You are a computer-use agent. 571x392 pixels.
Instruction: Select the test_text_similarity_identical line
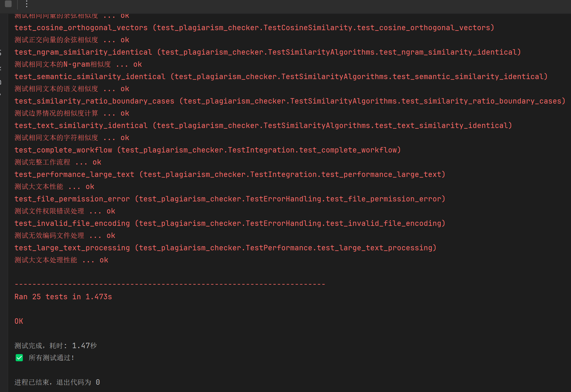click(263, 125)
